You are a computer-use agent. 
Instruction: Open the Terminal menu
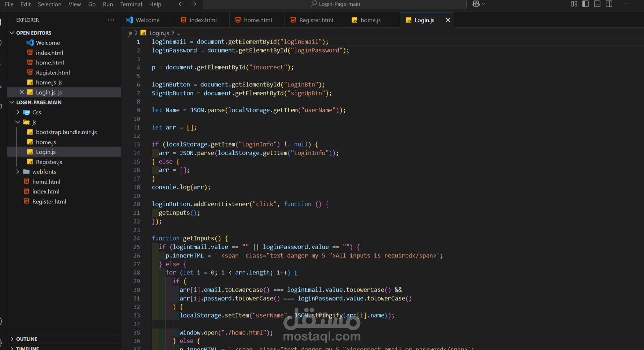(131, 4)
